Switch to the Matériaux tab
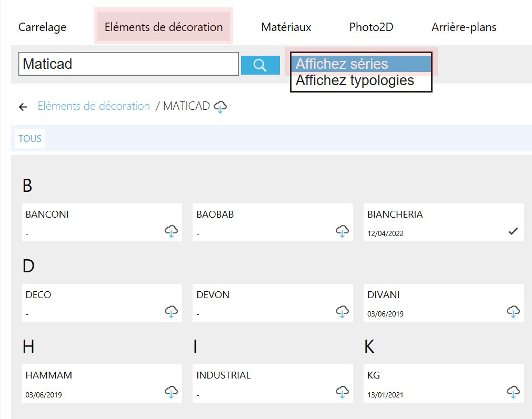The width and height of the screenshot is (532, 419). (x=286, y=27)
